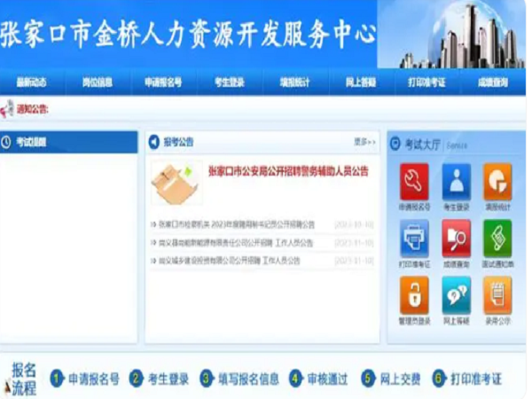Select 最新动态 in the navigation bar
Image resolution: width=532 pixels, height=399 pixels.
click(x=31, y=82)
